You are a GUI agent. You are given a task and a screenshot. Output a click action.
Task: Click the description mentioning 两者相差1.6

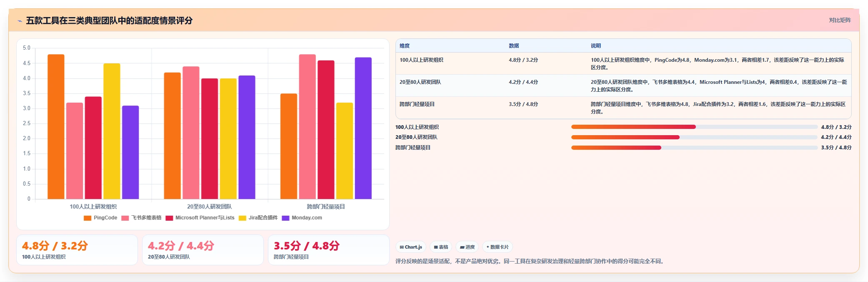point(718,108)
